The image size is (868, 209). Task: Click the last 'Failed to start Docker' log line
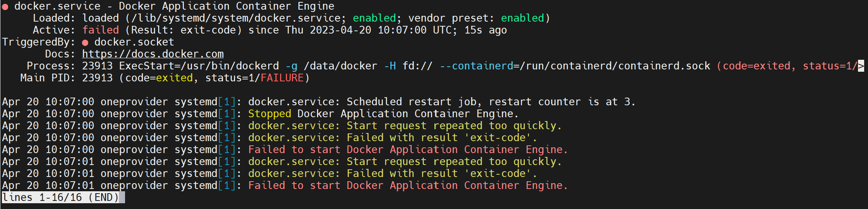(408, 185)
